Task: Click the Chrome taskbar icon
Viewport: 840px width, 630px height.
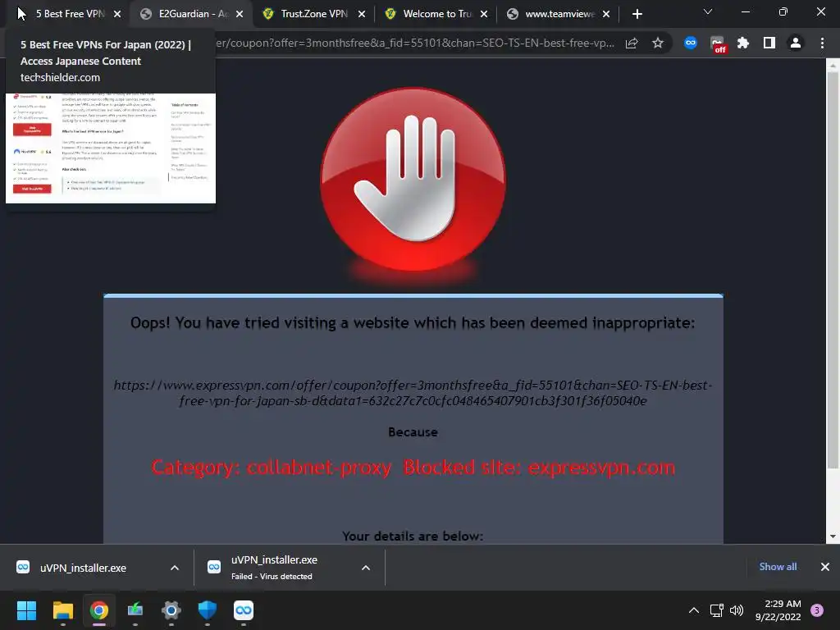Action: click(x=99, y=610)
